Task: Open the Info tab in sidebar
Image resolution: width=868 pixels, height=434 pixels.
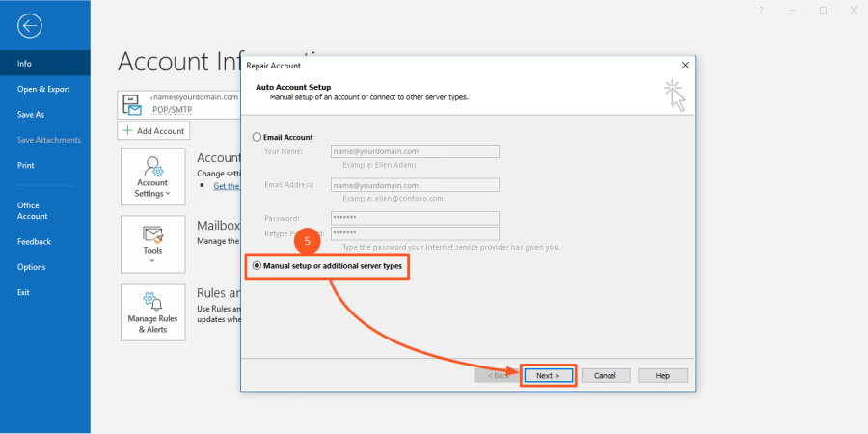Action: pos(25,64)
